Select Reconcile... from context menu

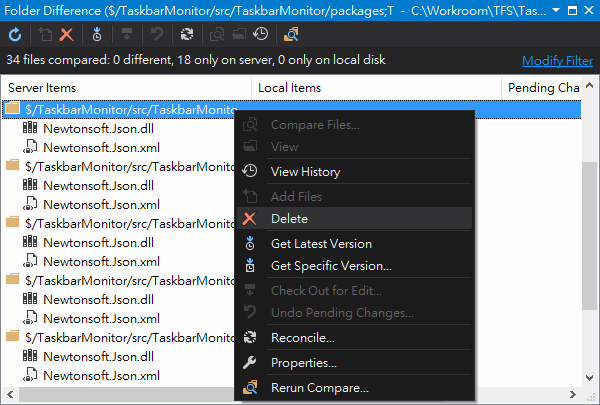[x=354, y=338]
